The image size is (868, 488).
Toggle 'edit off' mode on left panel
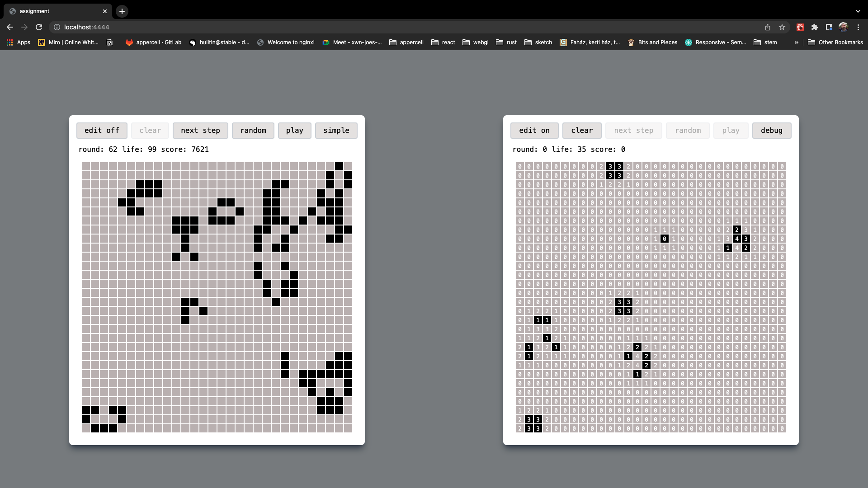pyautogui.click(x=101, y=130)
